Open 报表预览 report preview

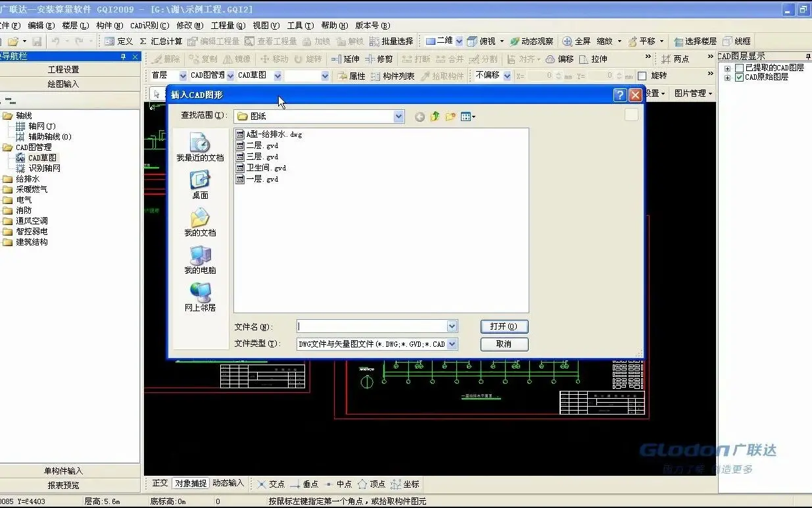pyautogui.click(x=63, y=486)
